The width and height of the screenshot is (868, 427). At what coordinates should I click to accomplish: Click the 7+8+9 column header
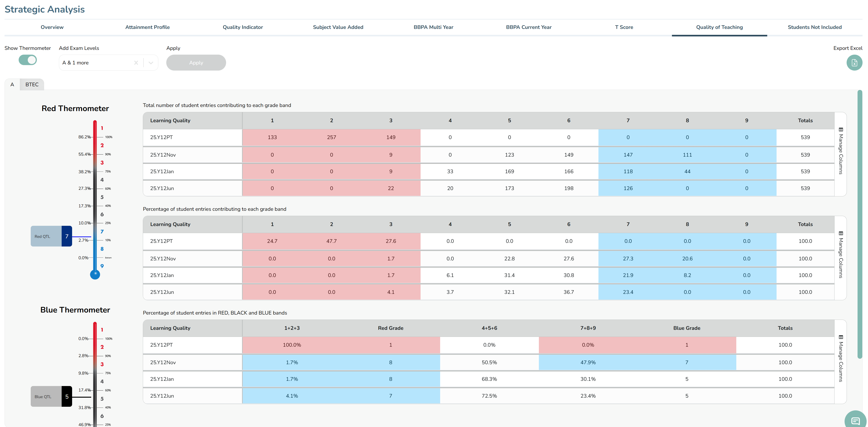[588, 328]
